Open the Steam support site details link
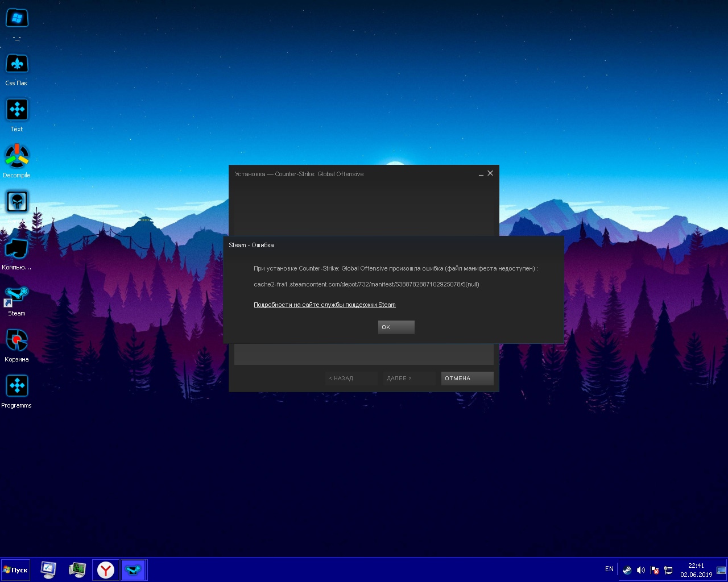Image resolution: width=728 pixels, height=582 pixels. coord(325,305)
